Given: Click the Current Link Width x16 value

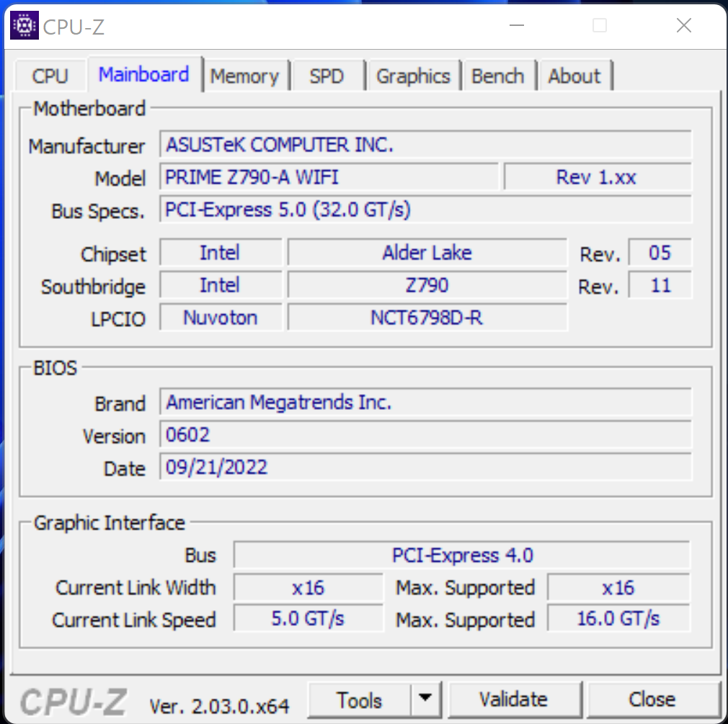Looking at the screenshot, I should coord(308,588).
